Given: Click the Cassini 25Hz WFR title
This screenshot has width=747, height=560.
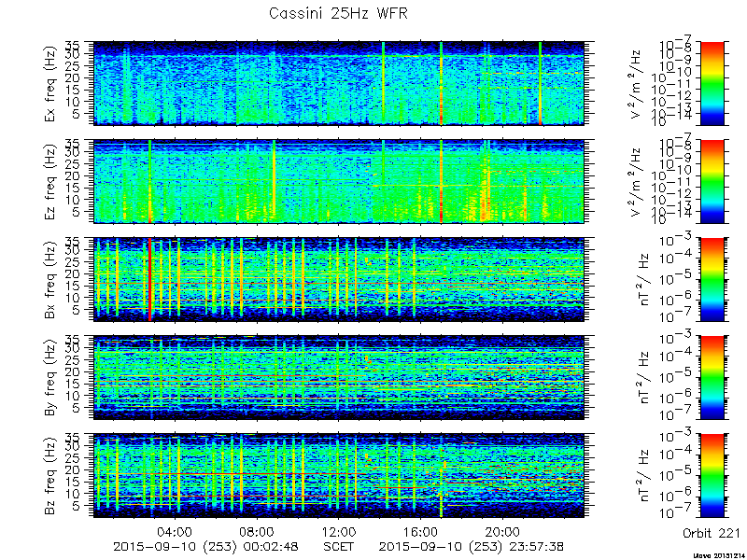Looking at the screenshot, I should coord(338,13).
